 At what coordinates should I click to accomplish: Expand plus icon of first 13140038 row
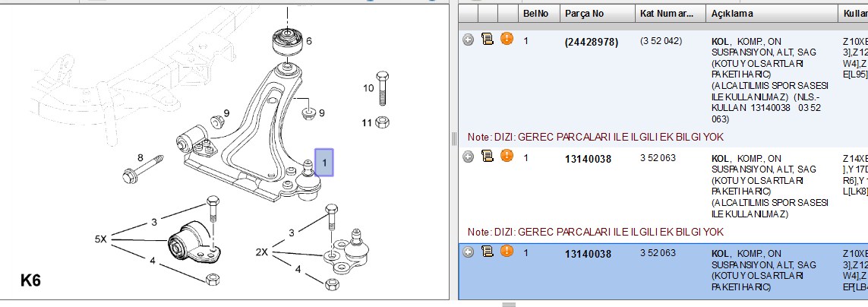pos(469,157)
